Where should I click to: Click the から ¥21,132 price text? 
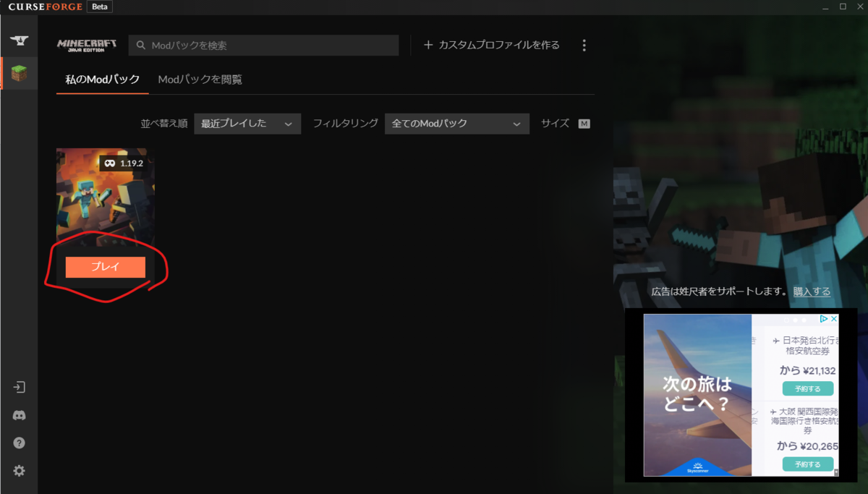[807, 371]
